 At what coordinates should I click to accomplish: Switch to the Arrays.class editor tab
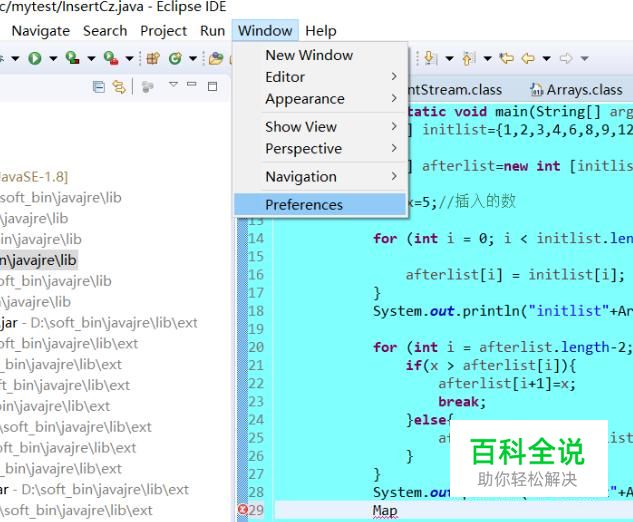576,90
